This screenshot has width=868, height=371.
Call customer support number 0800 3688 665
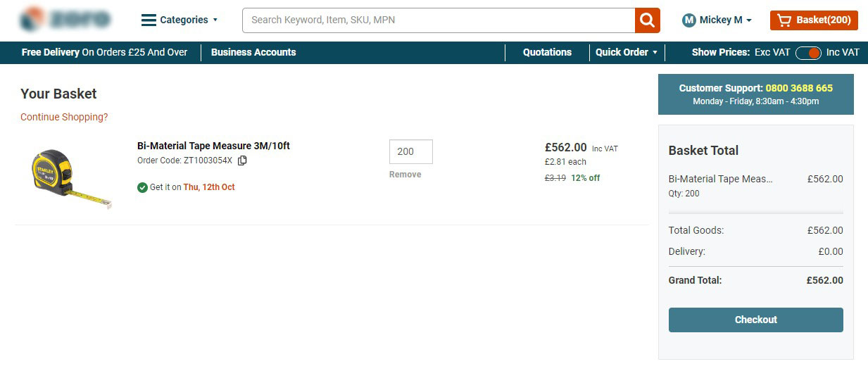pos(799,88)
